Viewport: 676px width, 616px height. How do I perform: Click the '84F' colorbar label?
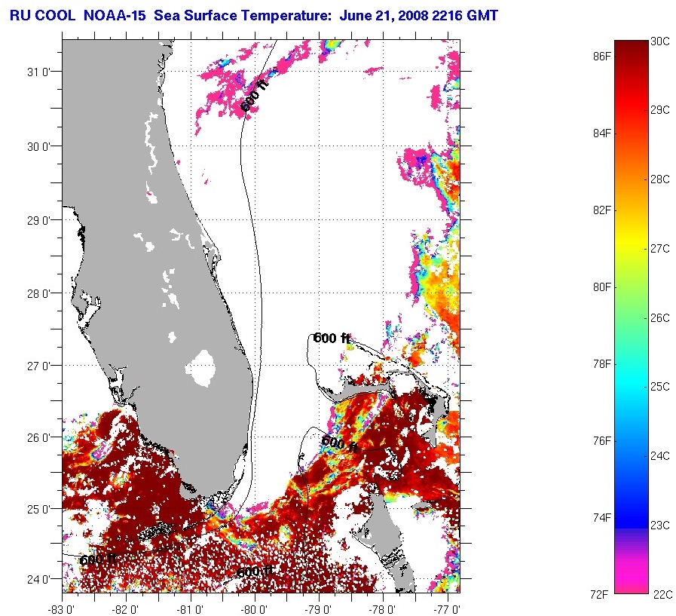pos(602,133)
